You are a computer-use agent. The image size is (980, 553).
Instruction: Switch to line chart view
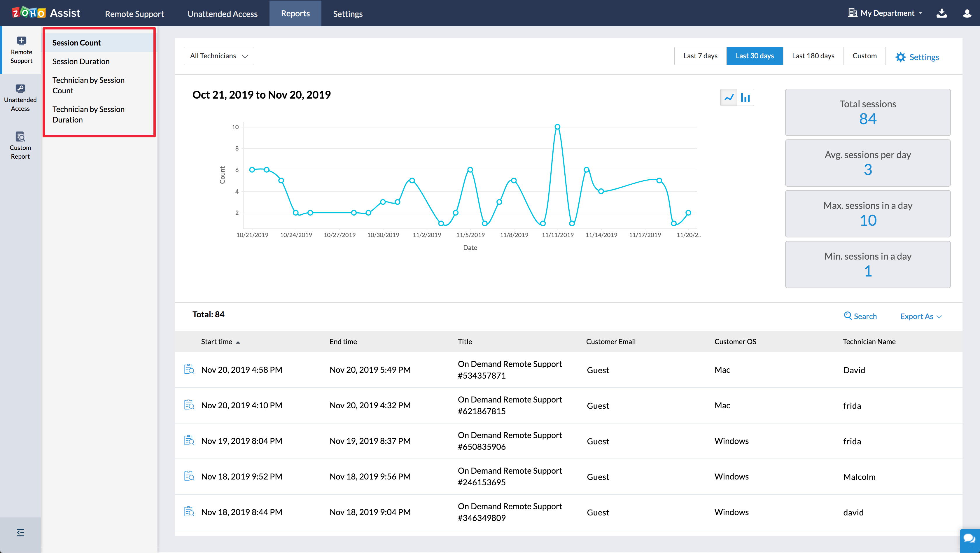click(729, 98)
